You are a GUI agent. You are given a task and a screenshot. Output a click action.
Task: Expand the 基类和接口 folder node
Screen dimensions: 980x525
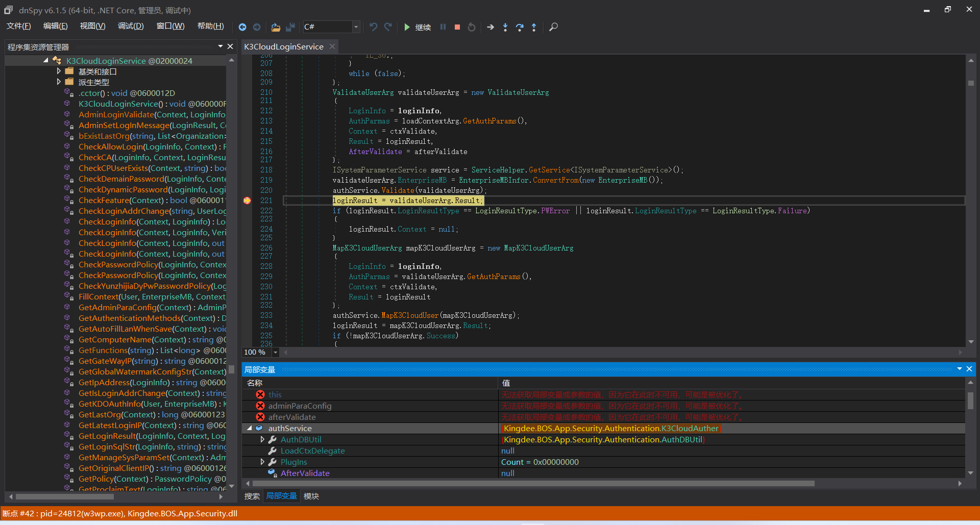tap(59, 71)
